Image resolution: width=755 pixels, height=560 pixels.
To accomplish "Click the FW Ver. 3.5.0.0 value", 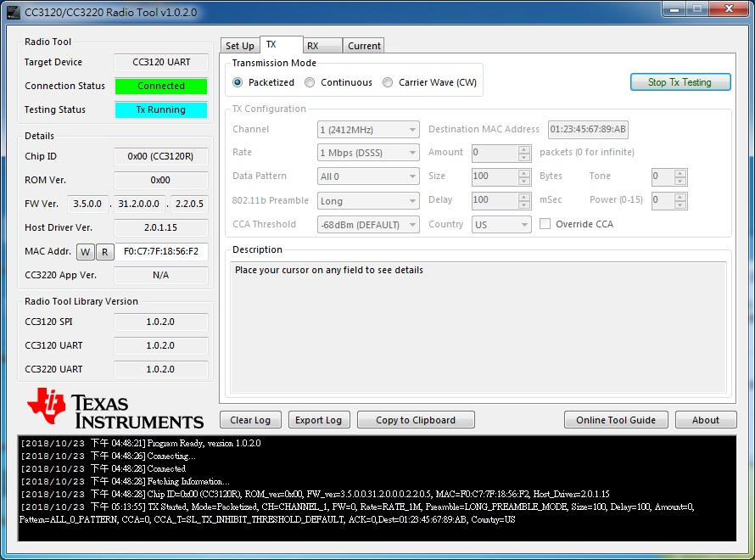I will [x=87, y=204].
